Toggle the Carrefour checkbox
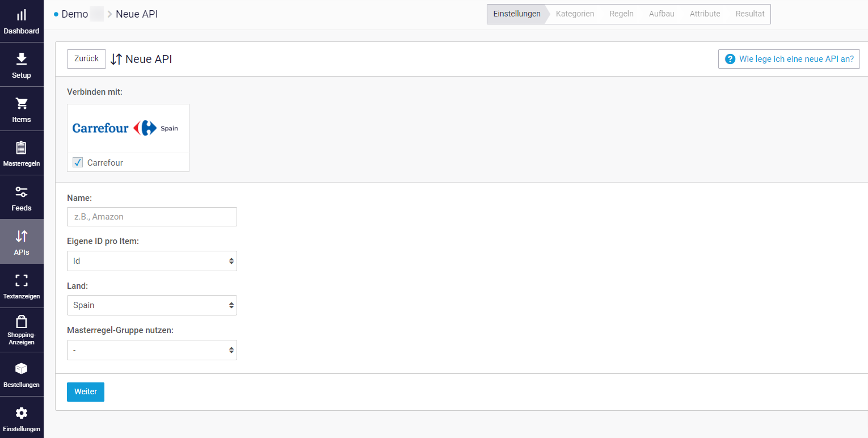Viewport: 868px width, 438px height. tap(78, 163)
